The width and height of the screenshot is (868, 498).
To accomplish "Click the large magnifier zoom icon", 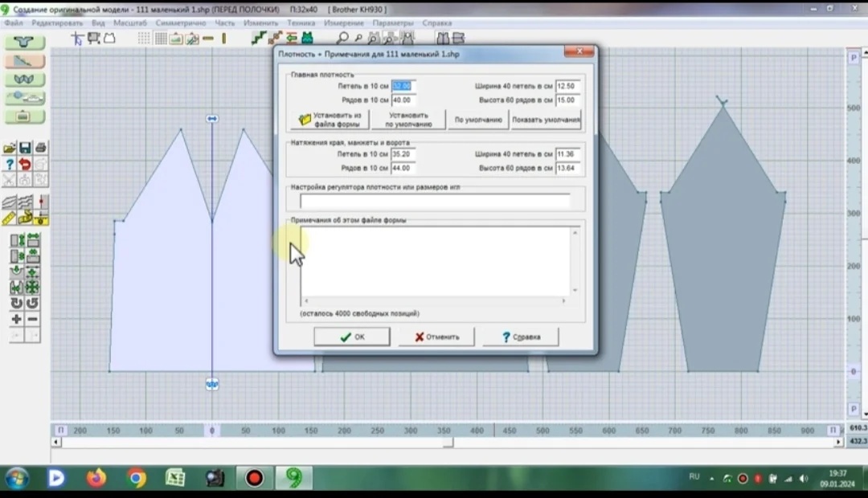I will click(342, 38).
